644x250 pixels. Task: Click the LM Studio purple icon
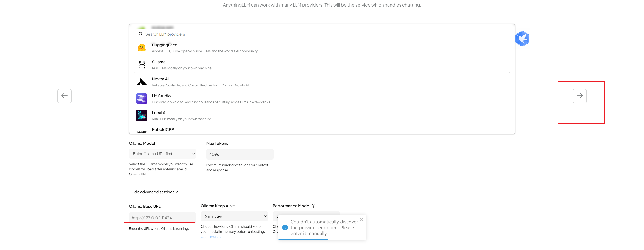click(142, 99)
